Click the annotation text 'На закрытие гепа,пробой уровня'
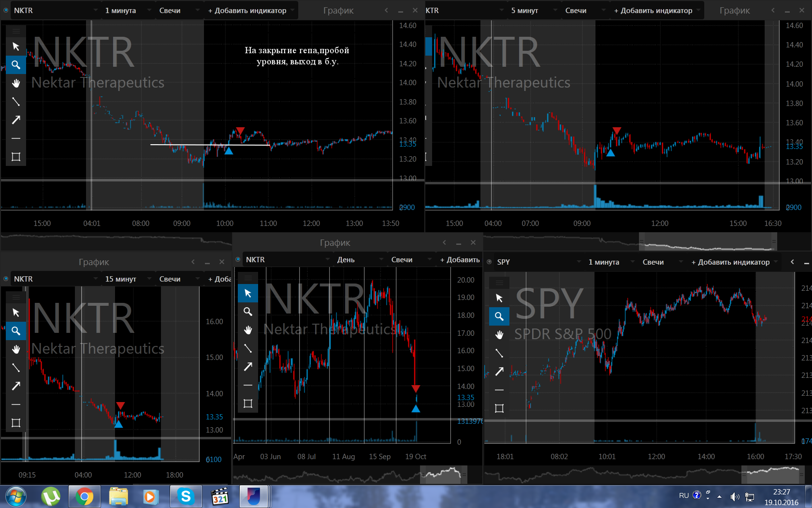The width and height of the screenshot is (812, 508). coord(297,56)
